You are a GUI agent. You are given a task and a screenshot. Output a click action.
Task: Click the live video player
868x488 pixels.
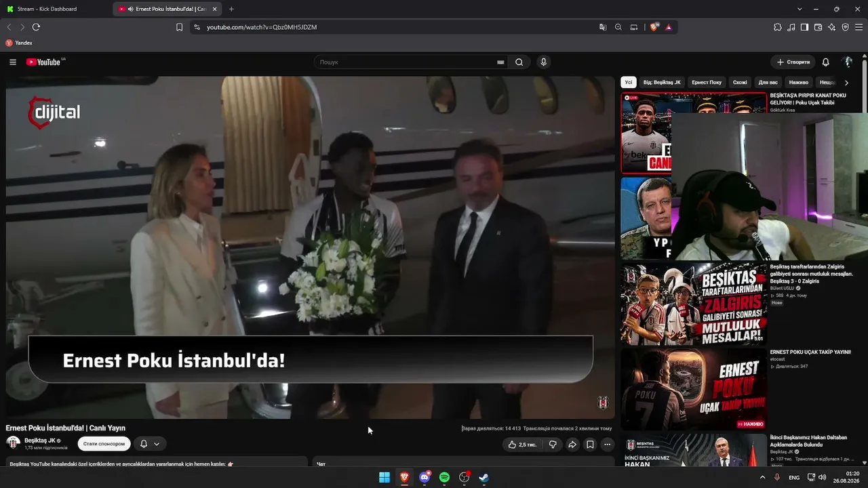click(x=310, y=247)
